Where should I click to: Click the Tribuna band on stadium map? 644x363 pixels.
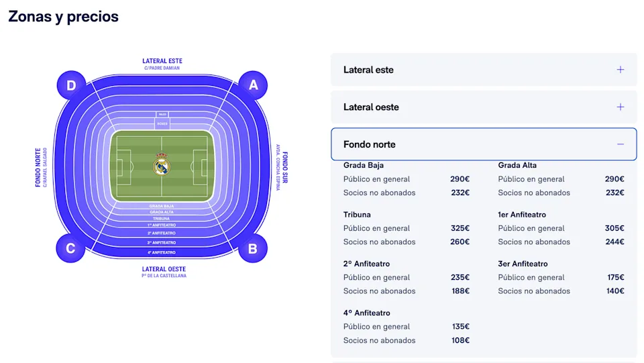162,219
